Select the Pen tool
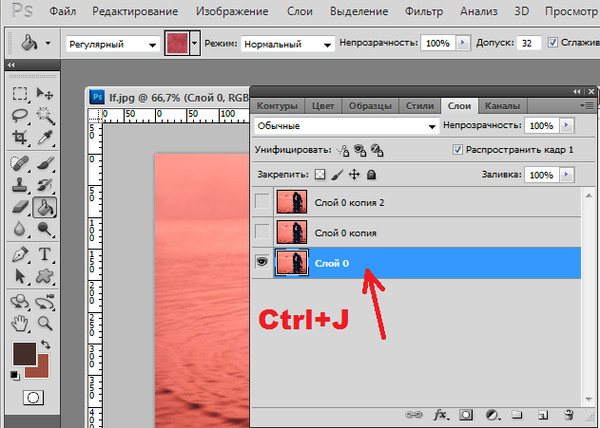The width and height of the screenshot is (600, 428). point(20,254)
